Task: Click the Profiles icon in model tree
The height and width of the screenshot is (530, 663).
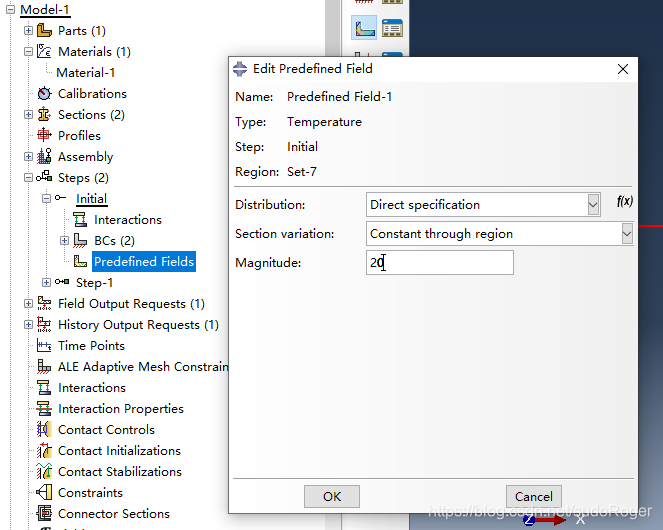Action: (44, 136)
